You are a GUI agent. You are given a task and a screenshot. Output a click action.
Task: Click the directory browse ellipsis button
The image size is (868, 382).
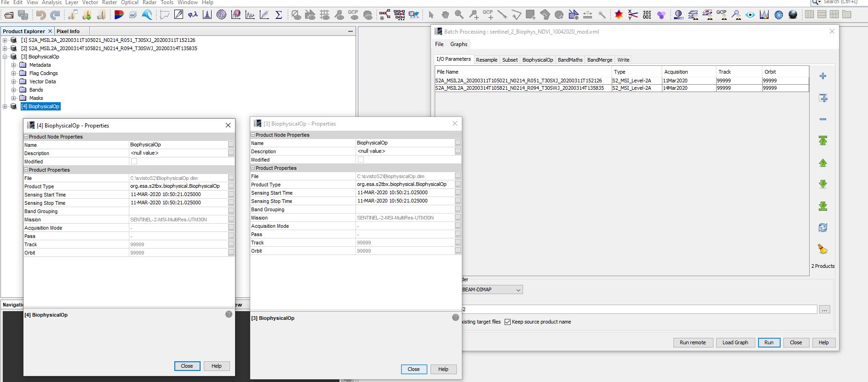(824, 309)
